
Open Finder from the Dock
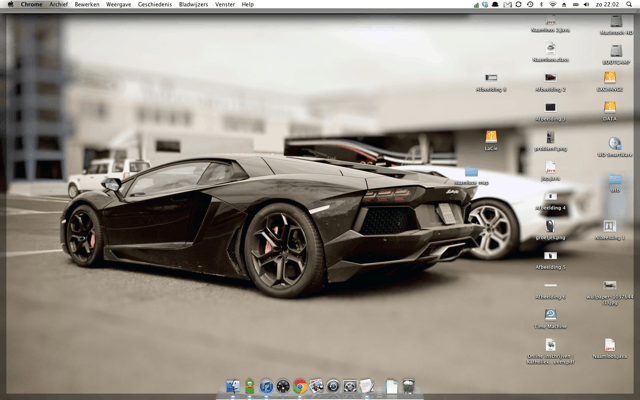(233, 386)
